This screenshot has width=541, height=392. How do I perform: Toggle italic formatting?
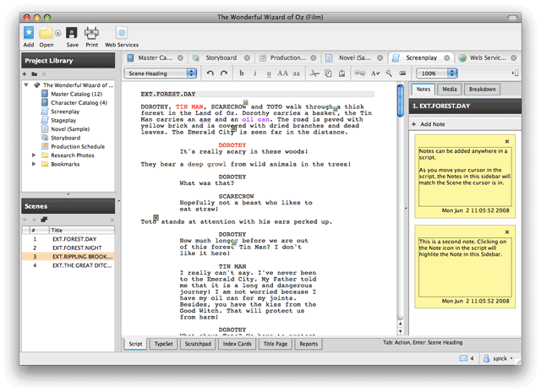(255, 73)
